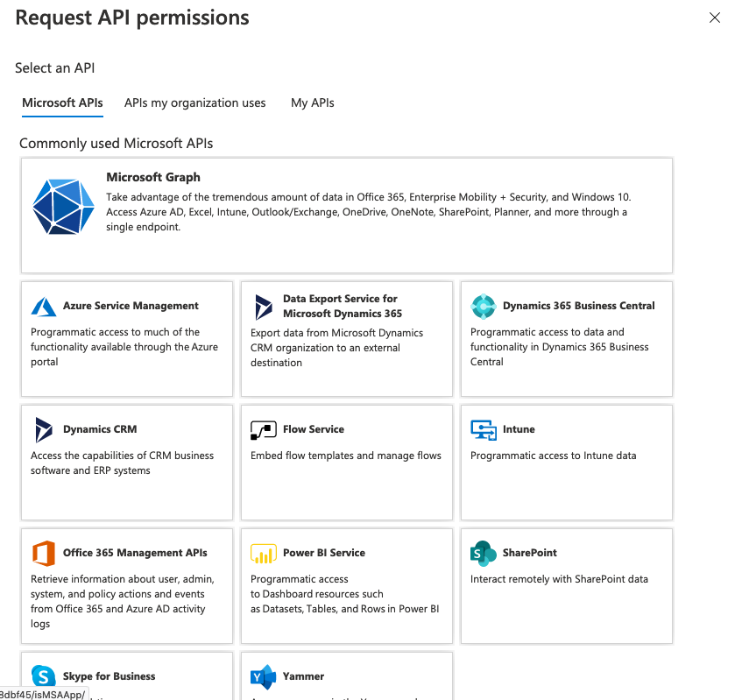Screen dimensions: 742x700
Task: Choose the Intune API title text
Action: tap(519, 429)
